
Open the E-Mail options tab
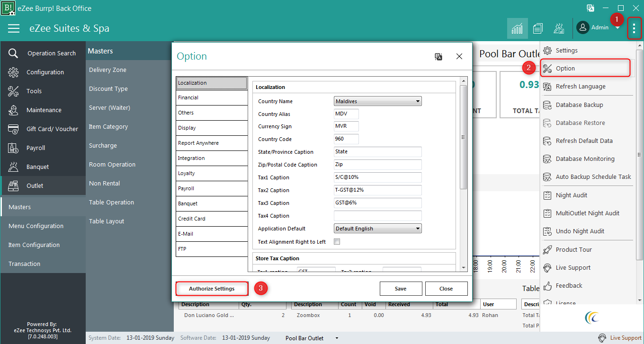[x=212, y=234]
